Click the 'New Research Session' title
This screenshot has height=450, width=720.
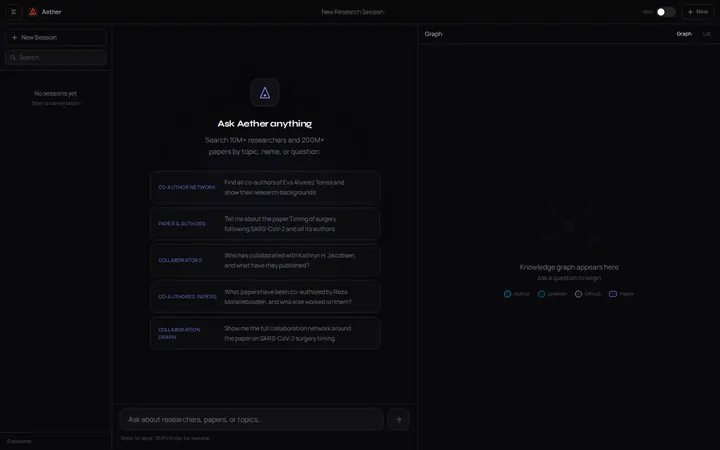pos(352,12)
